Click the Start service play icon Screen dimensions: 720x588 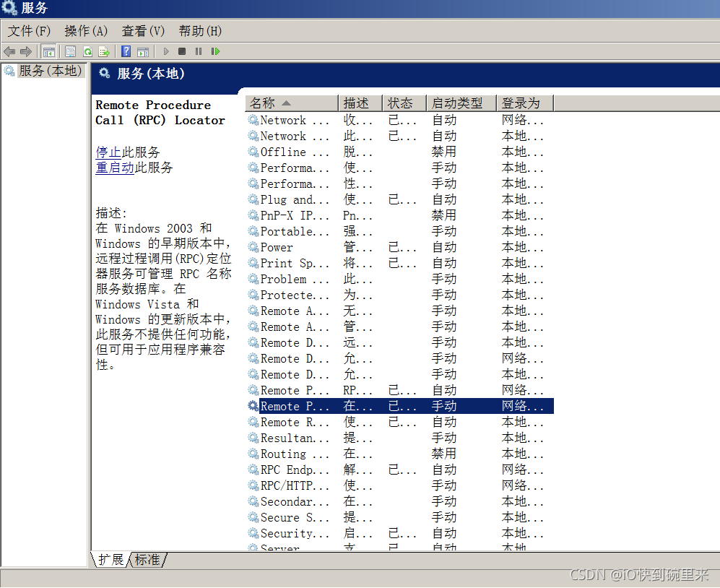click(166, 51)
